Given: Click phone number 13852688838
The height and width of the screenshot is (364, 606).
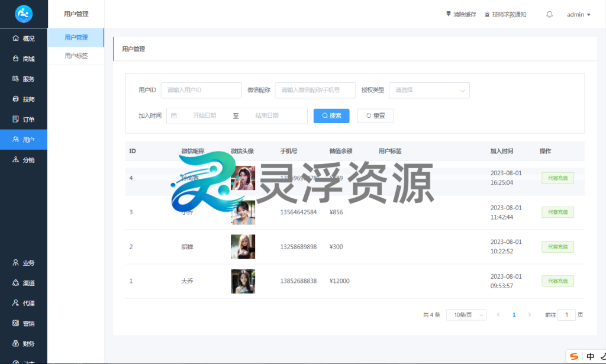Looking at the screenshot, I should tap(298, 281).
